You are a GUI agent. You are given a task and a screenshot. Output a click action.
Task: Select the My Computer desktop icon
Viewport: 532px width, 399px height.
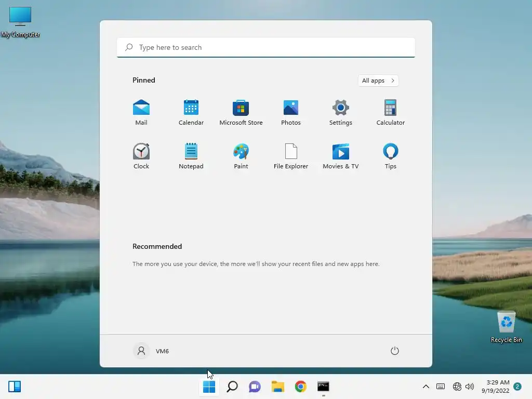click(20, 22)
